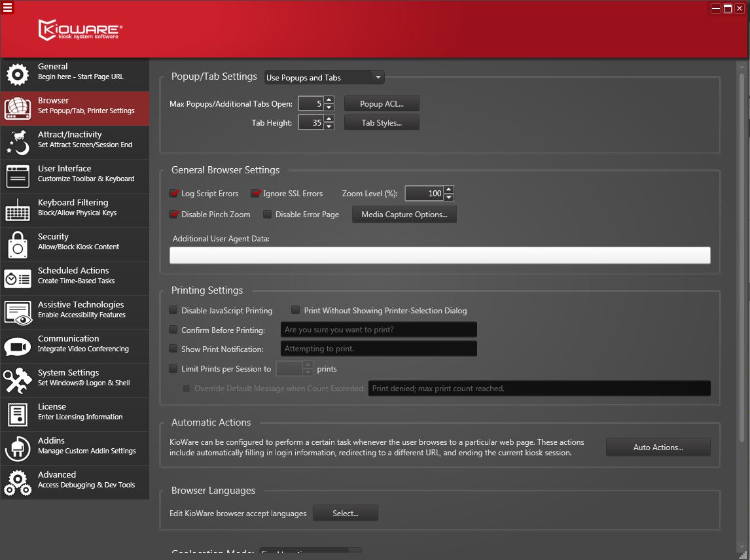
Task: Click the General gear icon
Action: (x=18, y=75)
